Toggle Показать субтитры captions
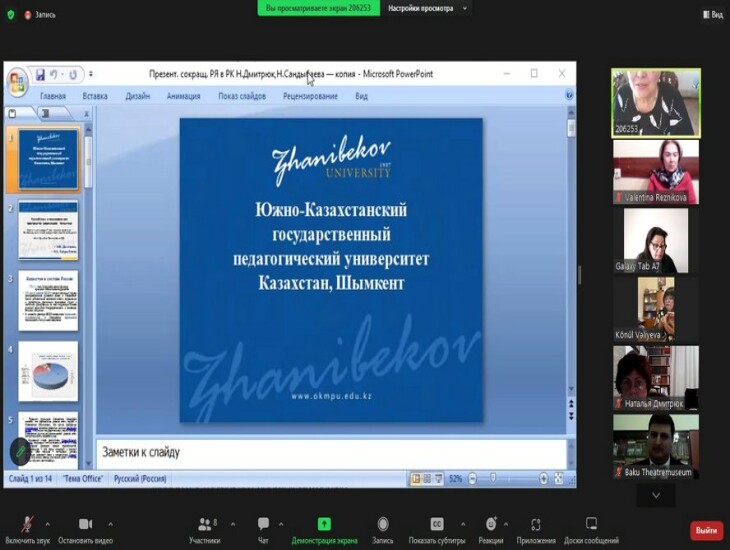The height and width of the screenshot is (550, 730). [x=437, y=530]
